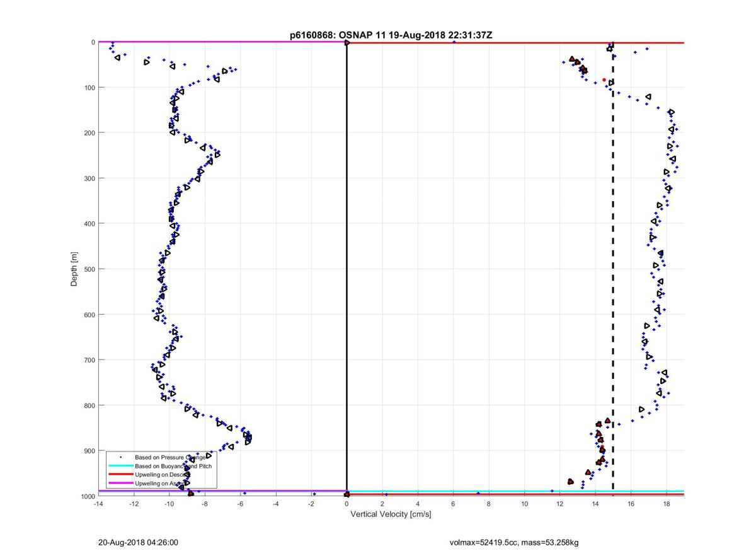Click y-axis tick label 800

coord(89,405)
